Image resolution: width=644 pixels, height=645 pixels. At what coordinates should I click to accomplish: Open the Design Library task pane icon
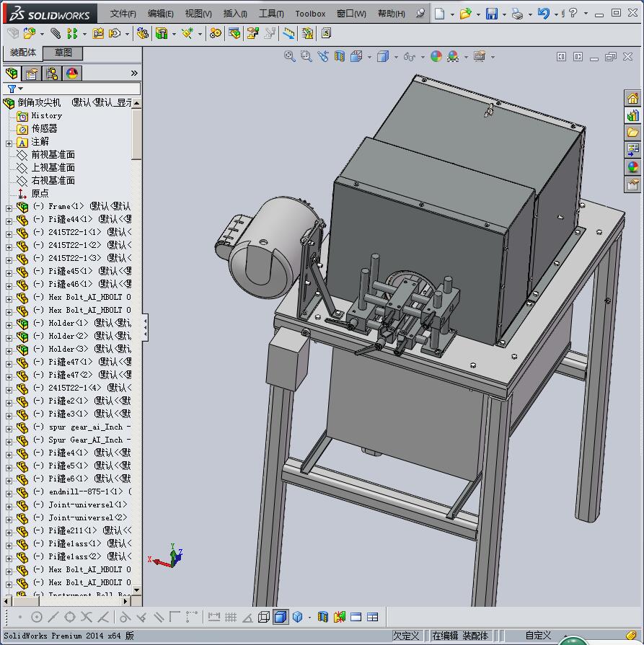[632, 115]
